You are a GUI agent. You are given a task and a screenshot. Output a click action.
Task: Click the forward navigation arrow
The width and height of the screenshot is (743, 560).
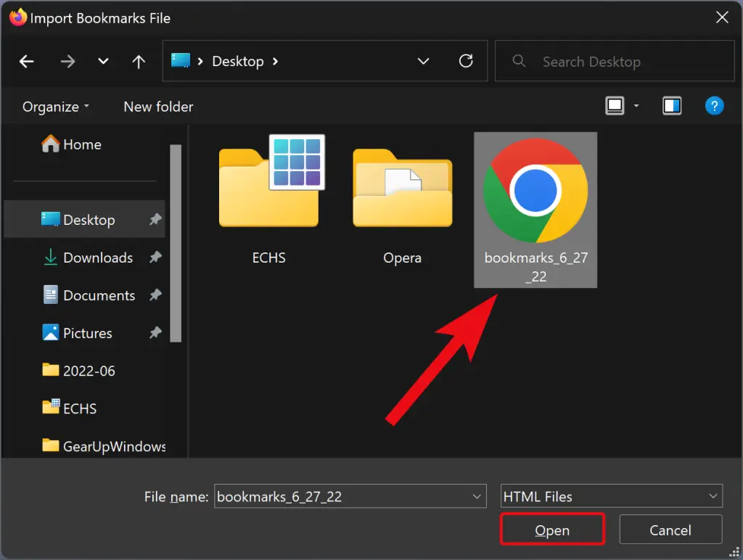tap(67, 61)
